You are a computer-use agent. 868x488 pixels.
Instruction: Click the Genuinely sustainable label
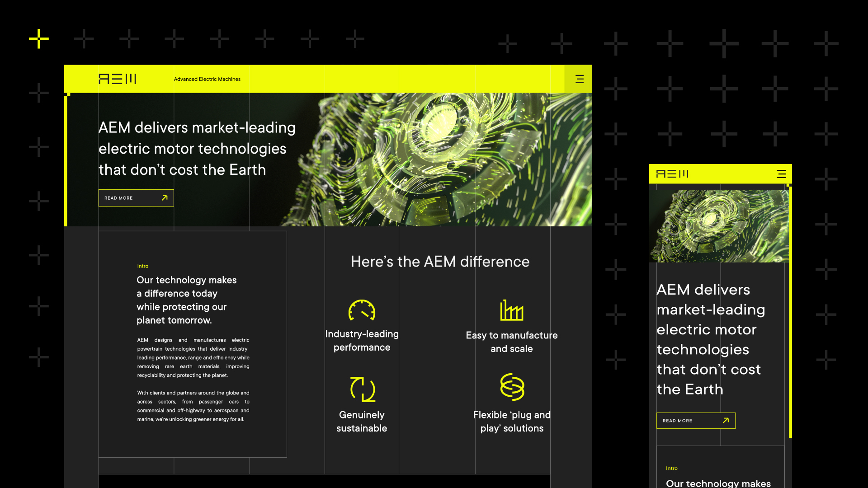(x=362, y=422)
